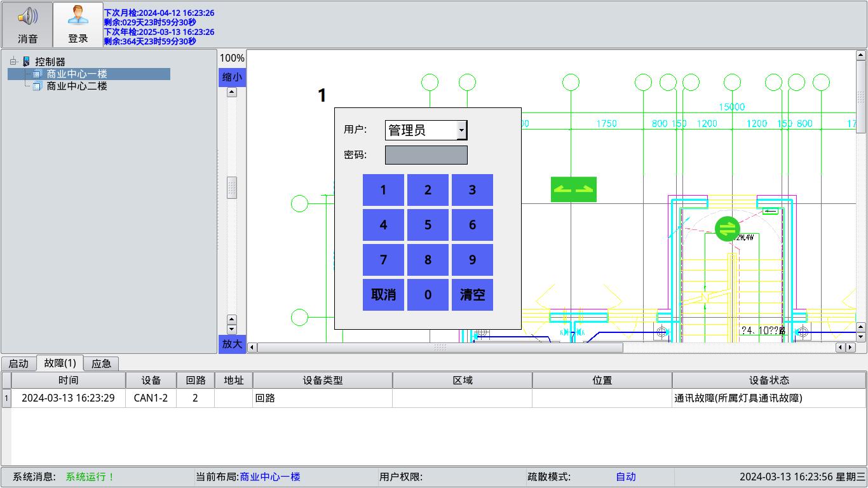Collapse the 控制器 tree node
Screen dimensions: 868x488
coord(13,62)
